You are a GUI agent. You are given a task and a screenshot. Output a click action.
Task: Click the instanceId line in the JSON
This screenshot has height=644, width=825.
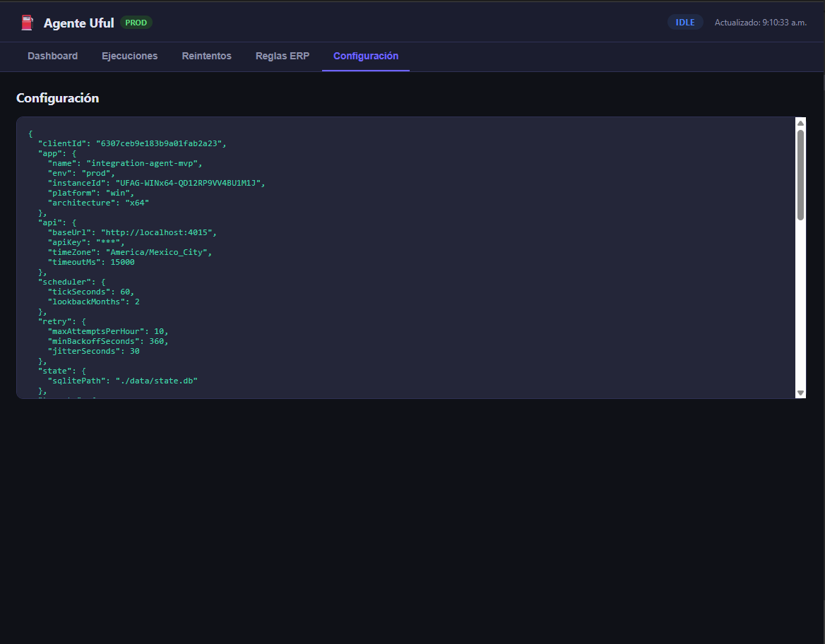(155, 183)
